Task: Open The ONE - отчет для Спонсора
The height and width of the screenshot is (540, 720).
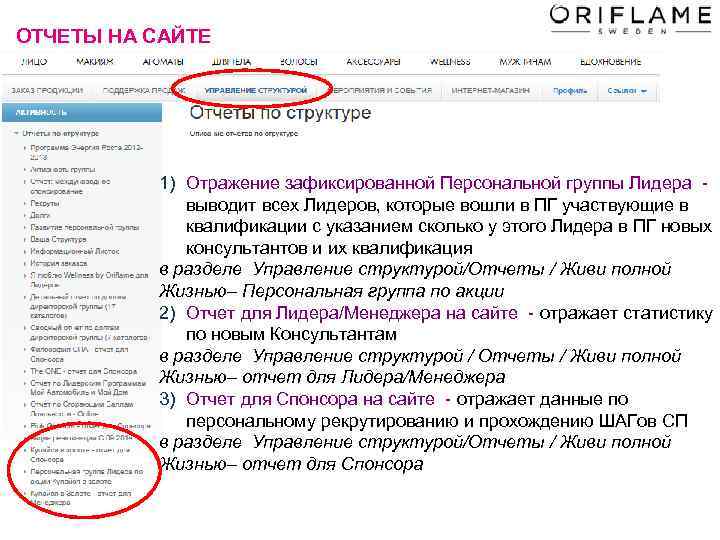Action: (84, 371)
